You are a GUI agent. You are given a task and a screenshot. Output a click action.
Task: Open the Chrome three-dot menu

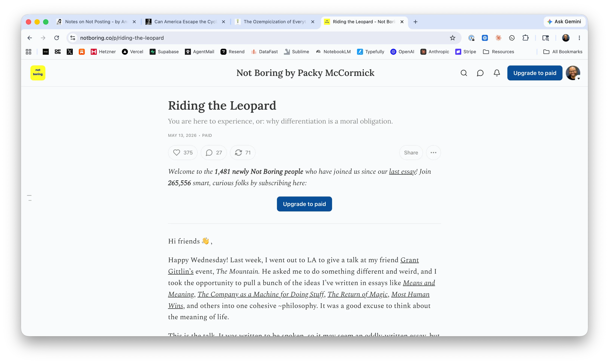(x=579, y=38)
